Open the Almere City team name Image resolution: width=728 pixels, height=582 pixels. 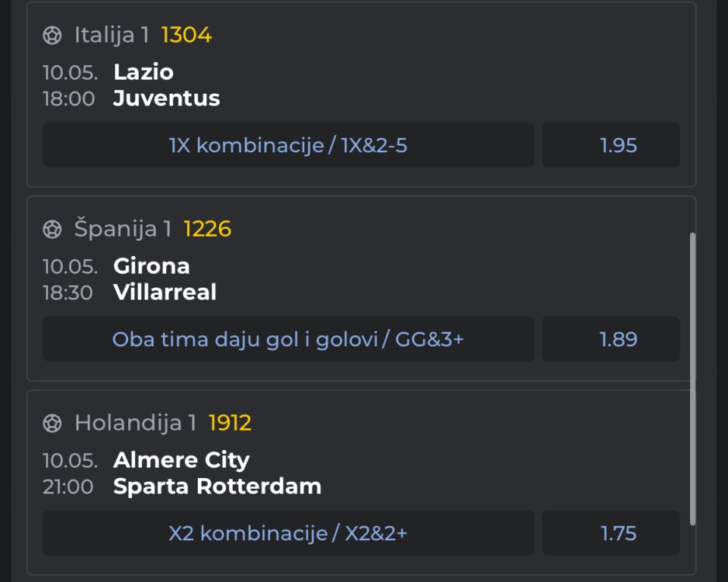coord(181,461)
